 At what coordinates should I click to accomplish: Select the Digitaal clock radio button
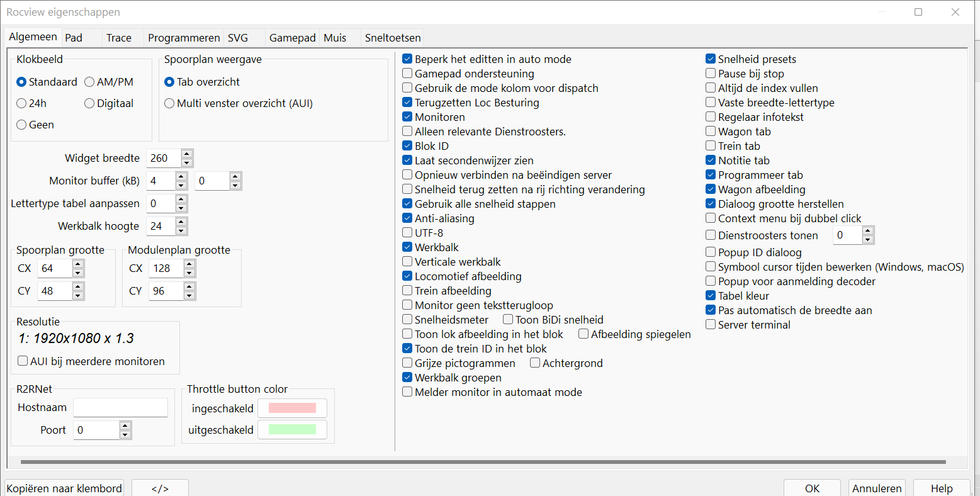[x=89, y=103]
